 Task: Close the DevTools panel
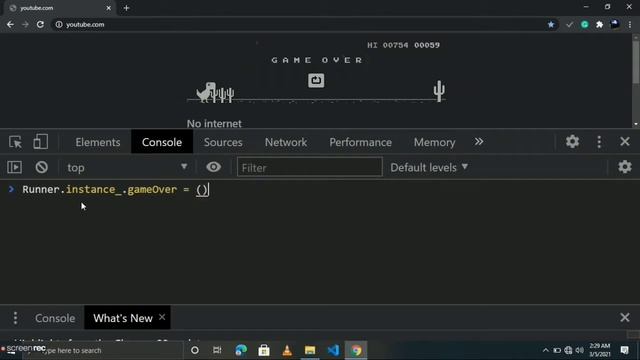(624, 142)
